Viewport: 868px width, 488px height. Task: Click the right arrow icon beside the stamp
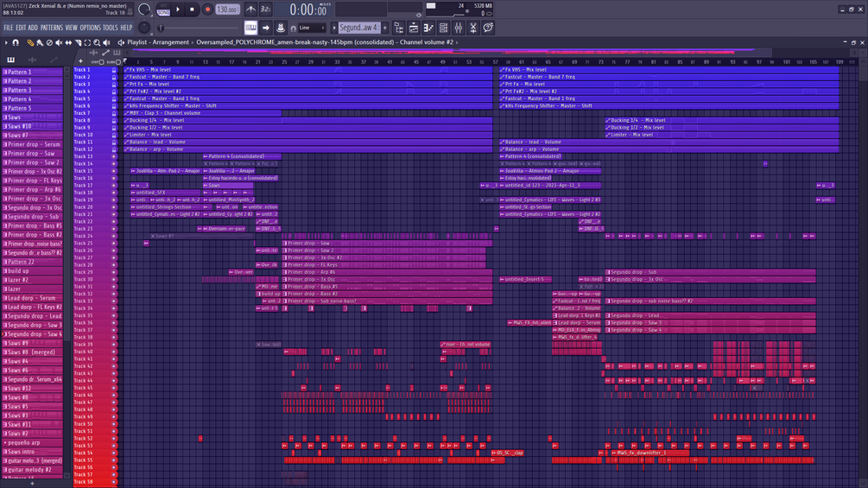tap(266, 28)
